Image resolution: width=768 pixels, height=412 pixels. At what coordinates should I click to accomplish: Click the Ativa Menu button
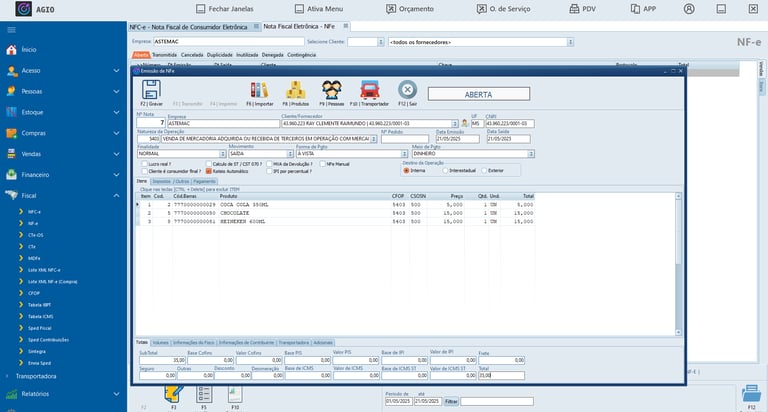point(319,9)
